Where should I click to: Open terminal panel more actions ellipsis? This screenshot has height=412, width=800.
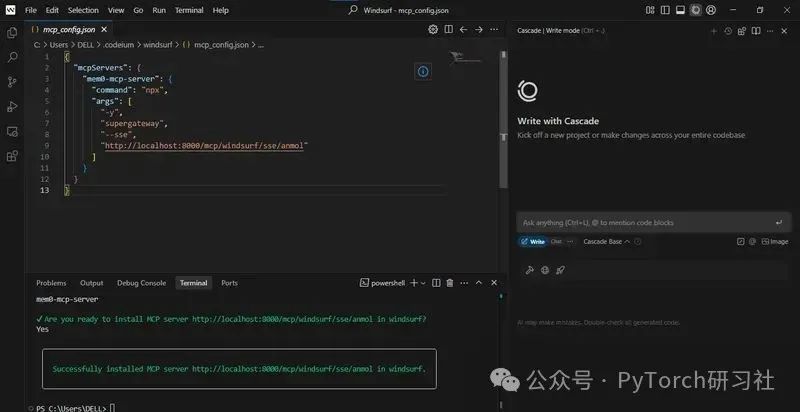click(464, 283)
